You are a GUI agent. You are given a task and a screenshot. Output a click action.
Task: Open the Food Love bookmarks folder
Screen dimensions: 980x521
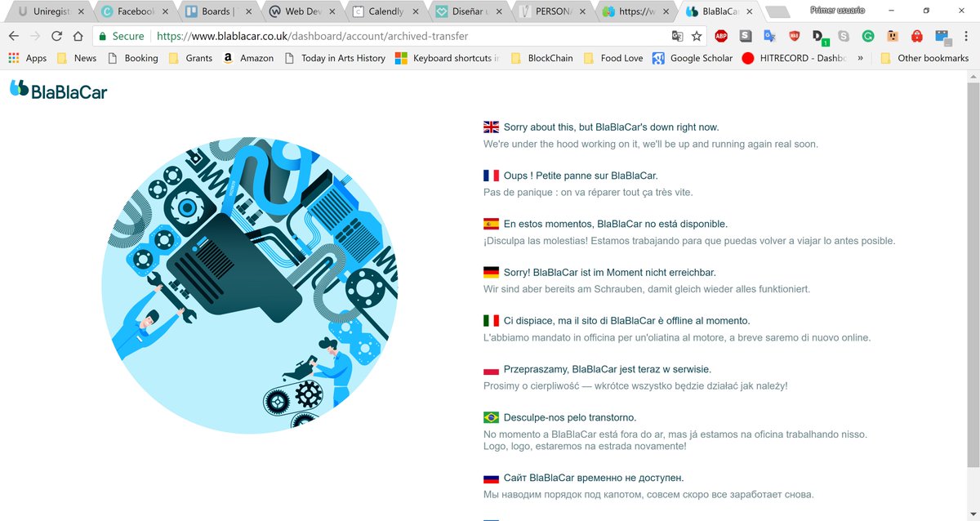[x=613, y=58]
